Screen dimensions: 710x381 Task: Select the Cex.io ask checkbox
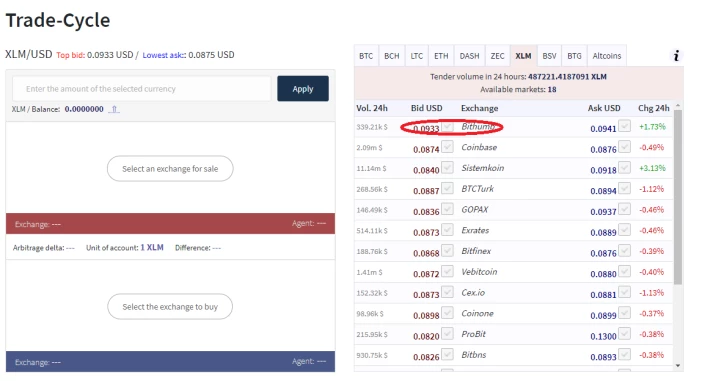(x=624, y=292)
